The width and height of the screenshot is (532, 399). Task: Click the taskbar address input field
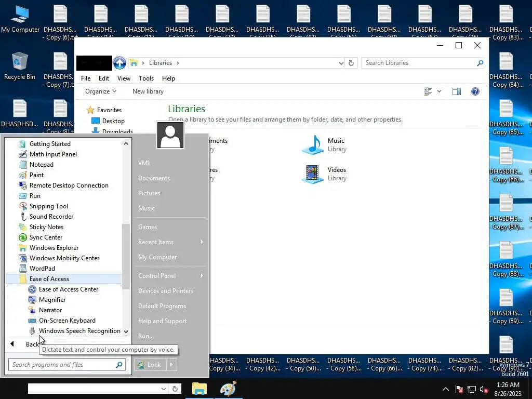click(x=94, y=389)
